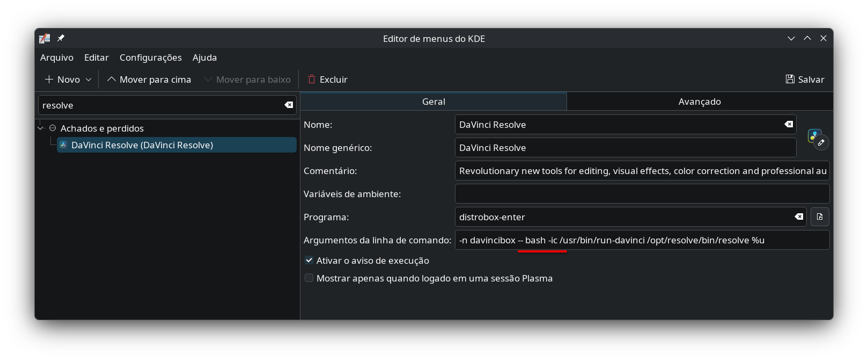Image resolution: width=868 pixels, height=361 pixels.
Task: Open the Arquivo menu
Action: pyautogui.click(x=56, y=57)
